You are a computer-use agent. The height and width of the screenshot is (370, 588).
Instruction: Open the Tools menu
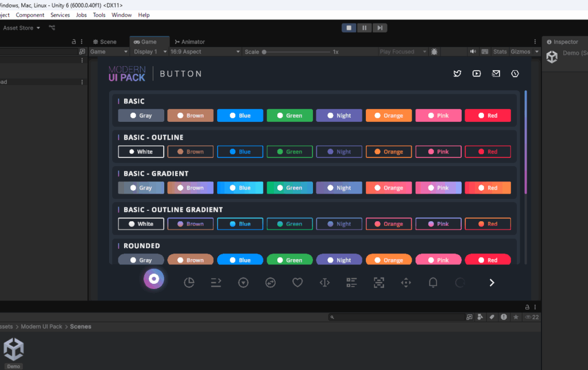coord(99,15)
